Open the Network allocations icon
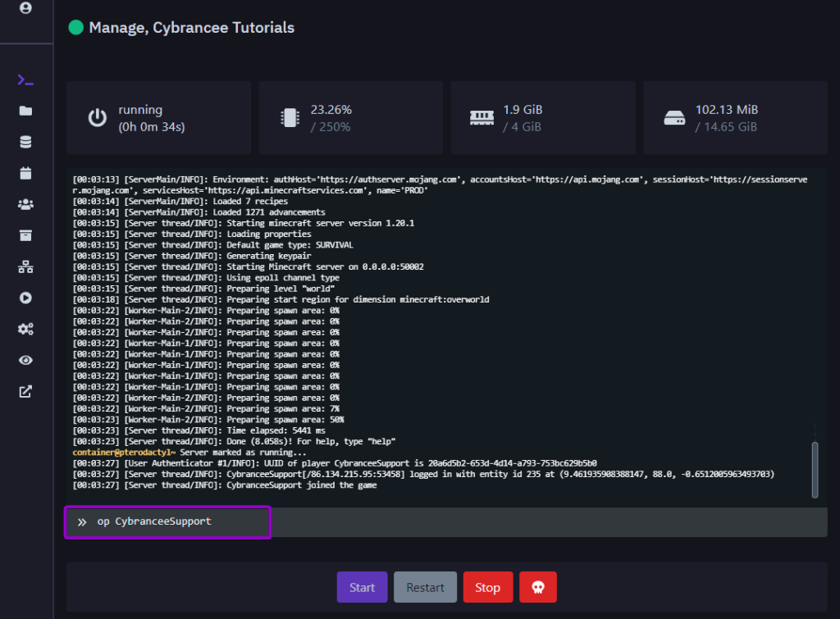840x619 pixels. 25,266
